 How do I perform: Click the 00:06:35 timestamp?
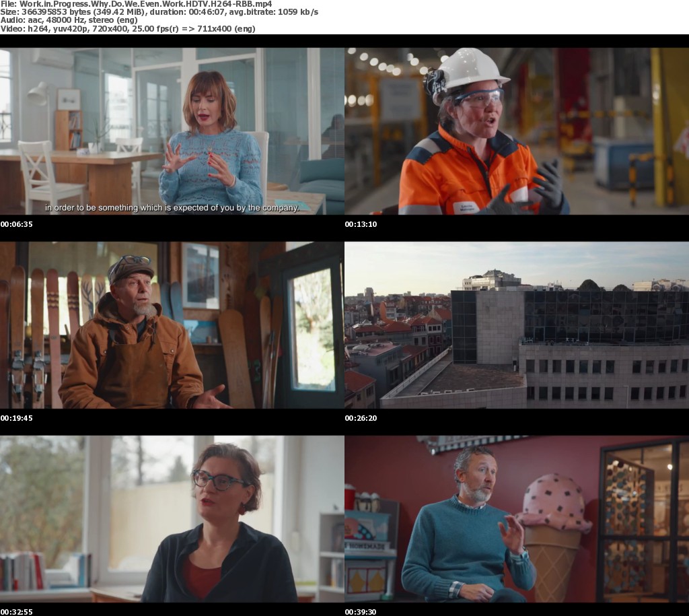[x=16, y=224]
